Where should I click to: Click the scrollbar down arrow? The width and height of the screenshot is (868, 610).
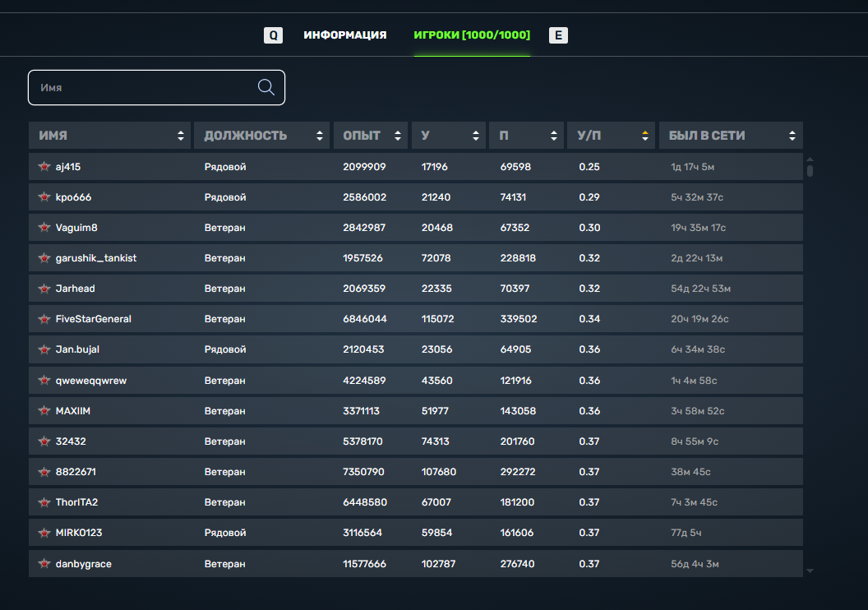pos(810,571)
